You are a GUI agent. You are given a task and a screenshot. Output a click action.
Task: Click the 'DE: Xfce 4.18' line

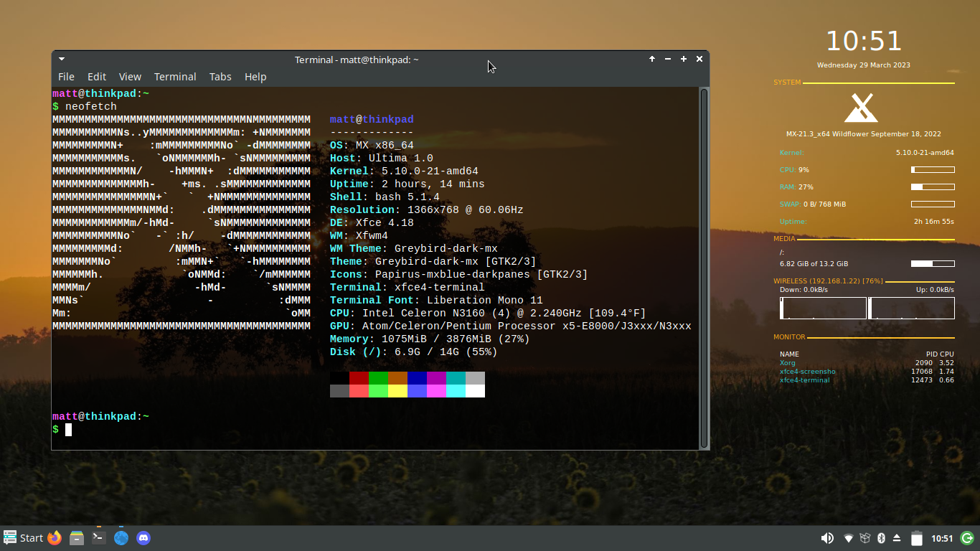point(372,223)
